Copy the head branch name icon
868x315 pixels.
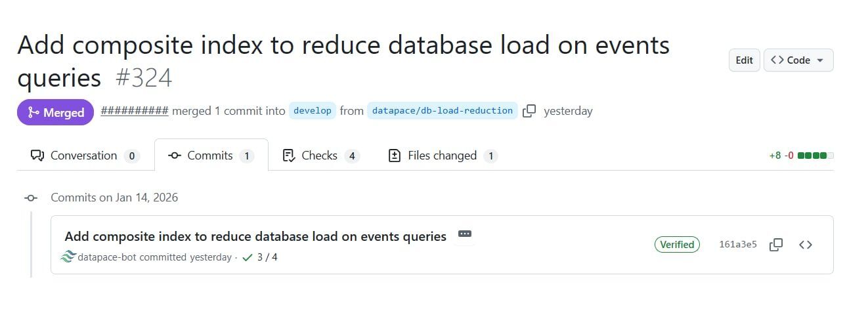coord(529,111)
